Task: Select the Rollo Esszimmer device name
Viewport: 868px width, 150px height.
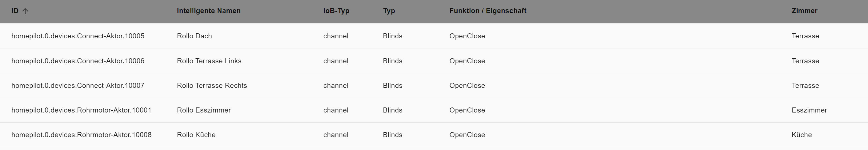Action: point(203,110)
